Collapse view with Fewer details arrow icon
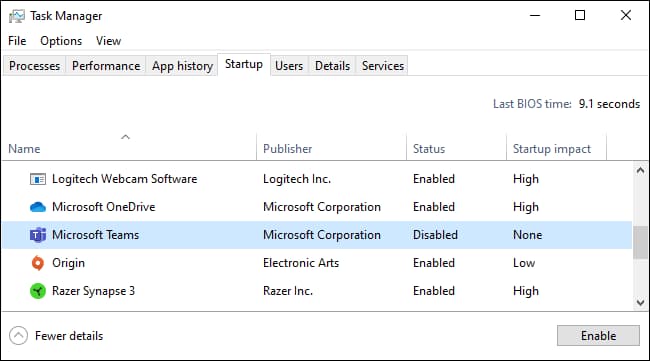Image resolution: width=650 pixels, height=361 pixels. click(x=18, y=336)
